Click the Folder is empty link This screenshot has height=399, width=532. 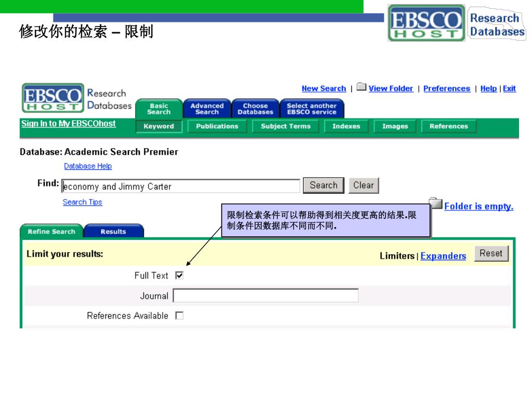pyautogui.click(x=478, y=206)
